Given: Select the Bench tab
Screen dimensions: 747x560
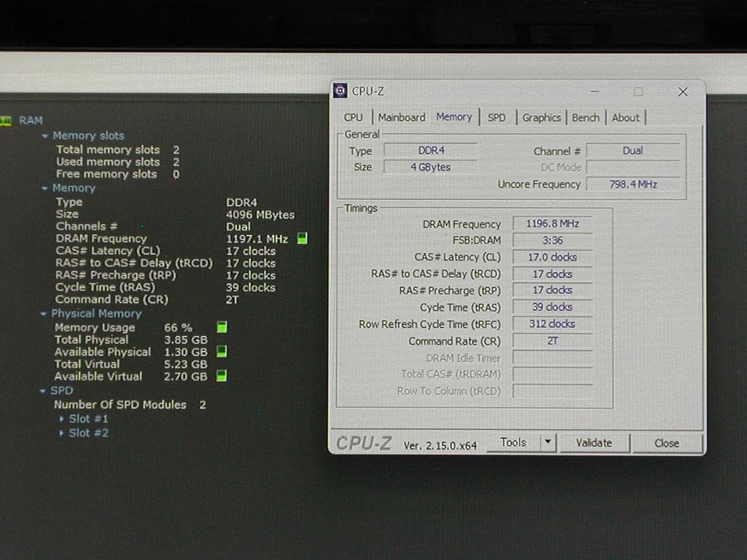Looking at the screenshot, I should tap(586, 118).
